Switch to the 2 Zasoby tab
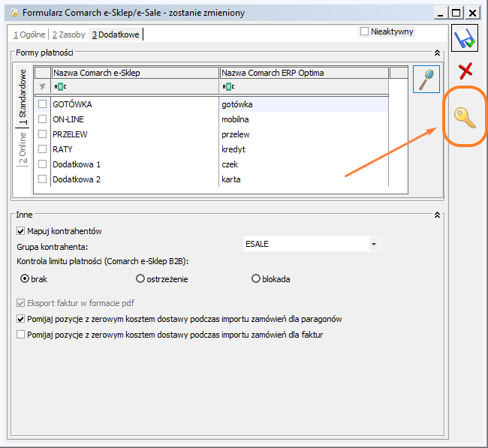This screenshot has width=488, height=448. pos(68,35)
